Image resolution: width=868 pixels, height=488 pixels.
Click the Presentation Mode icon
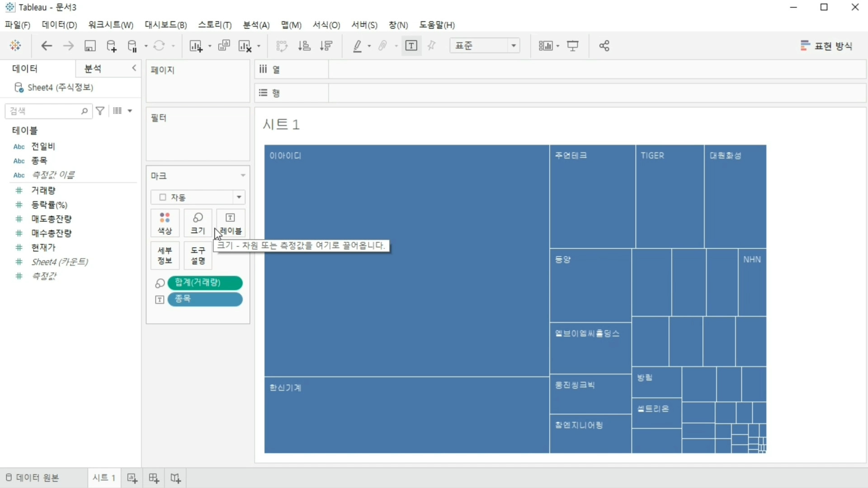[x=573, y=46]
